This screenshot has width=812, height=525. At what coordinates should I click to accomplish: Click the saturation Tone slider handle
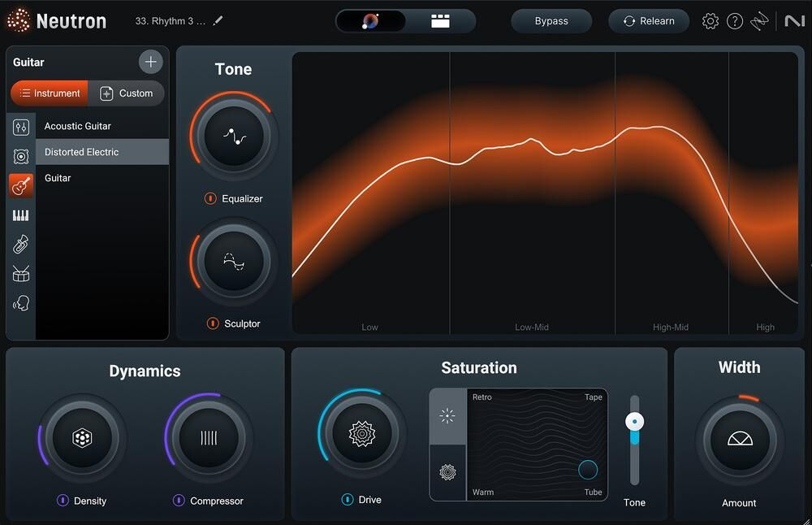[634, 422]
